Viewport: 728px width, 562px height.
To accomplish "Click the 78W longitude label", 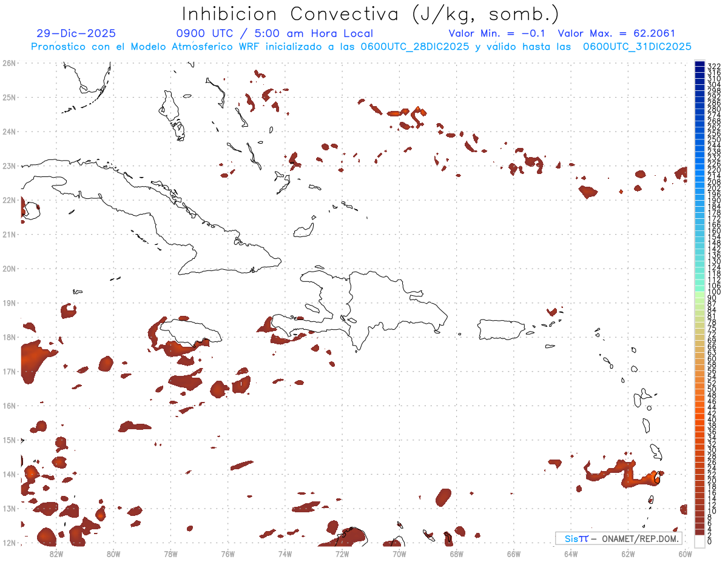I will [x=170, y=554].
